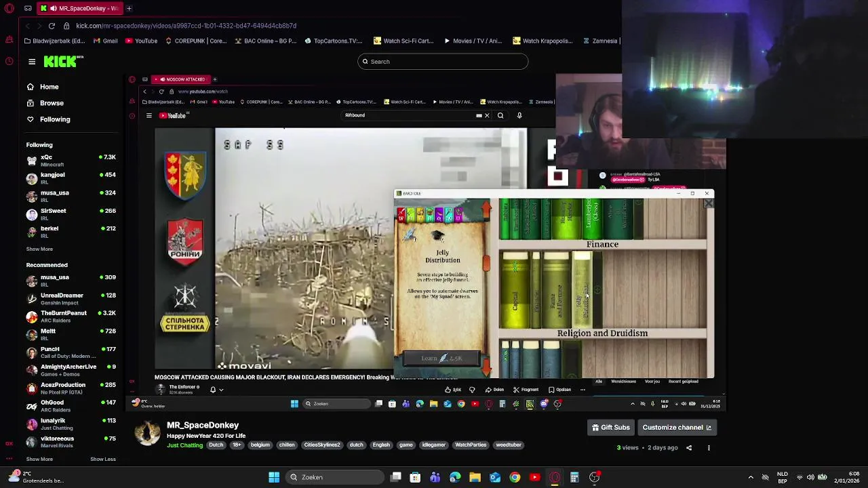Select the MR_SpaceDonkey browser tab
This screenshot has width=868, height=488.
(x=79, y=8)
